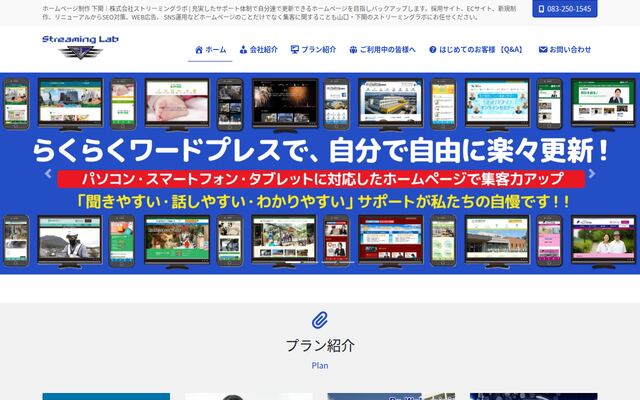Image resolution: width=640 pixels, height=400 pixels.
Task: Click the question mark icon beside はじめてのお客様
Action: (x=433, y=49)
